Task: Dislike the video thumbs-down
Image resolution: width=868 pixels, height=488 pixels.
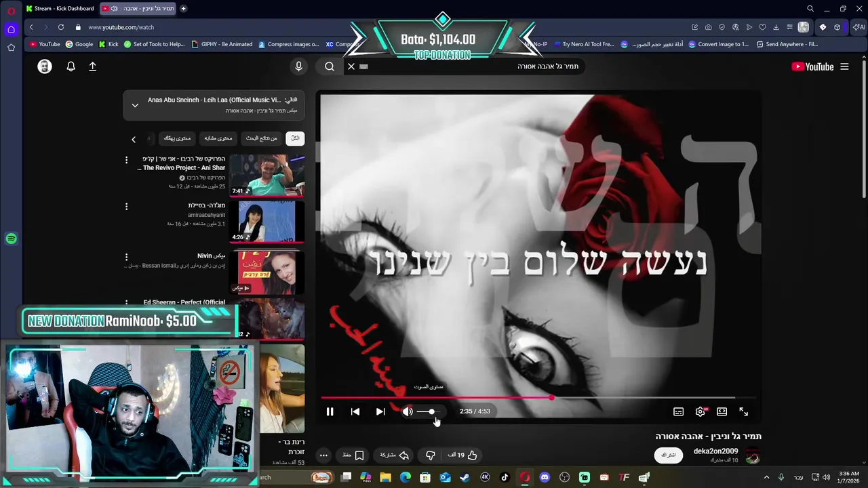Action: coord(430,455)
